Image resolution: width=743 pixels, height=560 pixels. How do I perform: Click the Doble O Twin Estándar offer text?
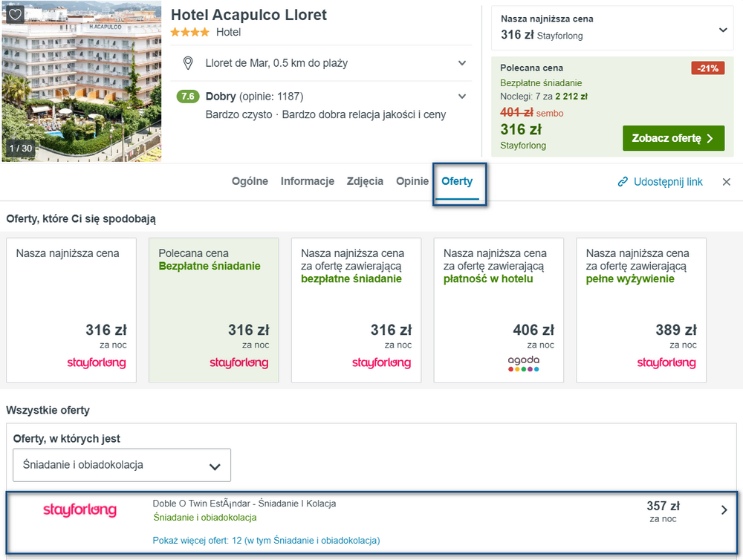244,504
